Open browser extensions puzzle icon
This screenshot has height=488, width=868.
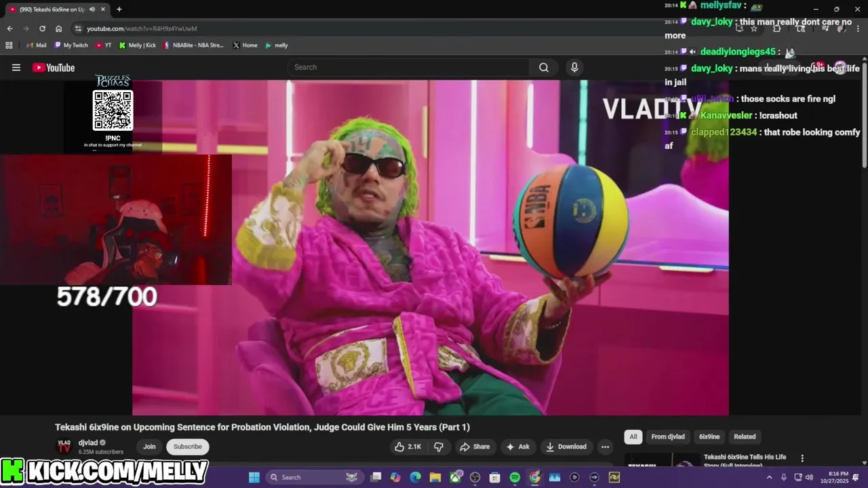pyautogui.click(x=777, y=28)
